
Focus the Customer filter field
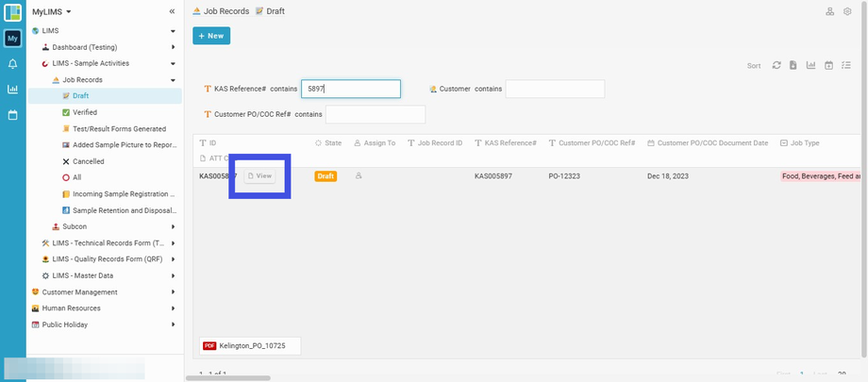(555, 89)
